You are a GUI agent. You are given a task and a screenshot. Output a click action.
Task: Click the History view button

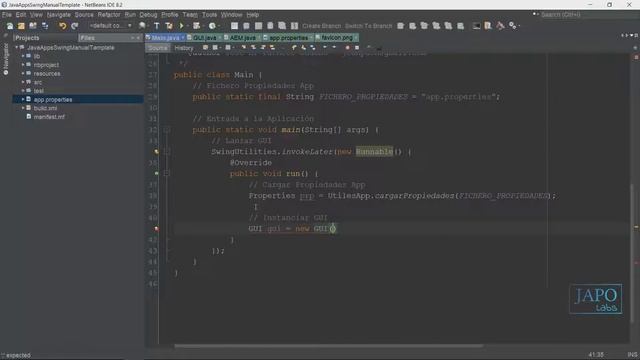[x=184, y=48]
